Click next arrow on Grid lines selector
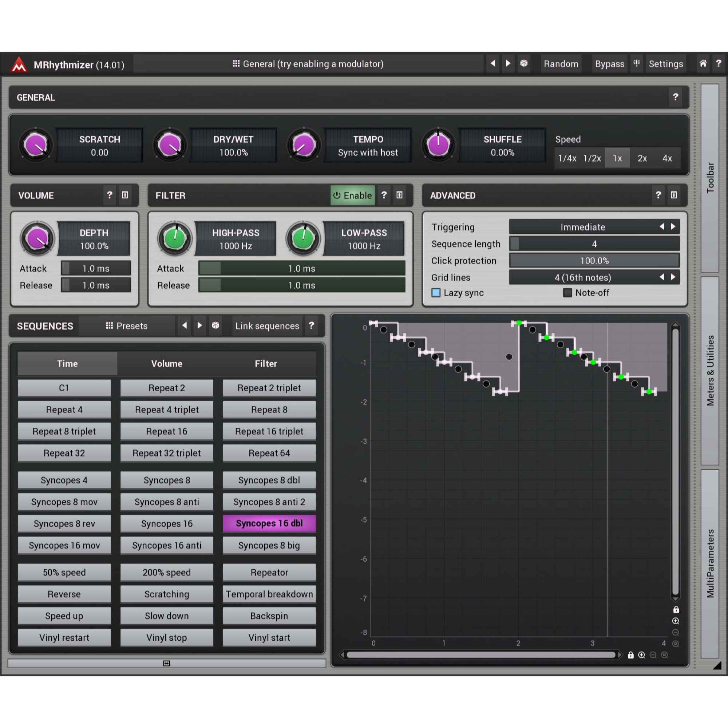The width and height of the screenshot is (728, 728). pyautogui.click(x=673, y=277)
